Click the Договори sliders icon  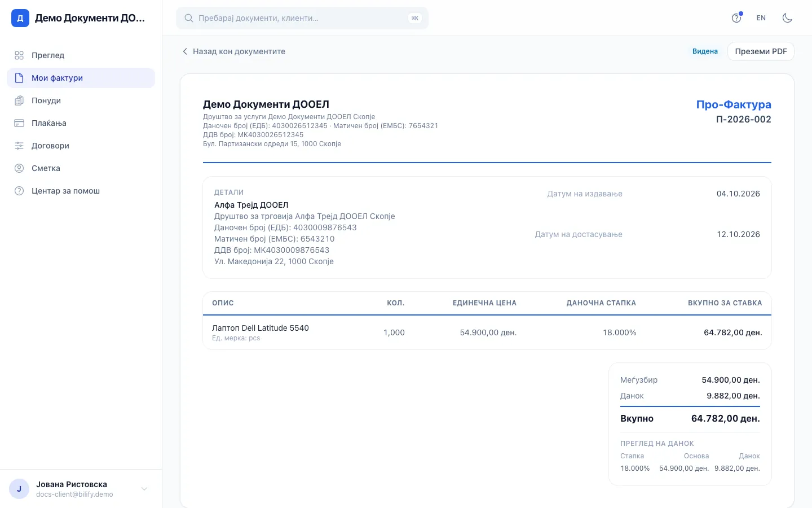point(19,146)
